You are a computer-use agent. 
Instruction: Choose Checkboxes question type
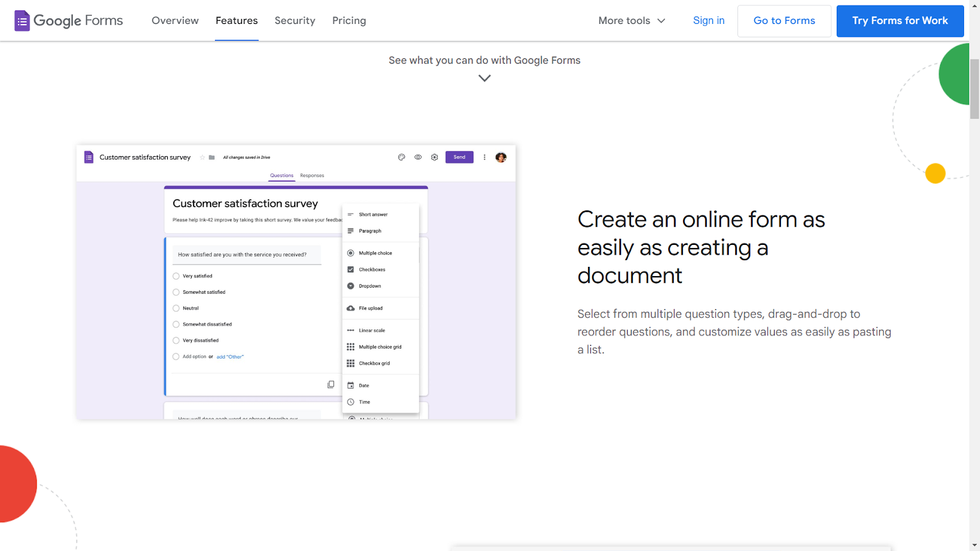(x=380, y=269)
